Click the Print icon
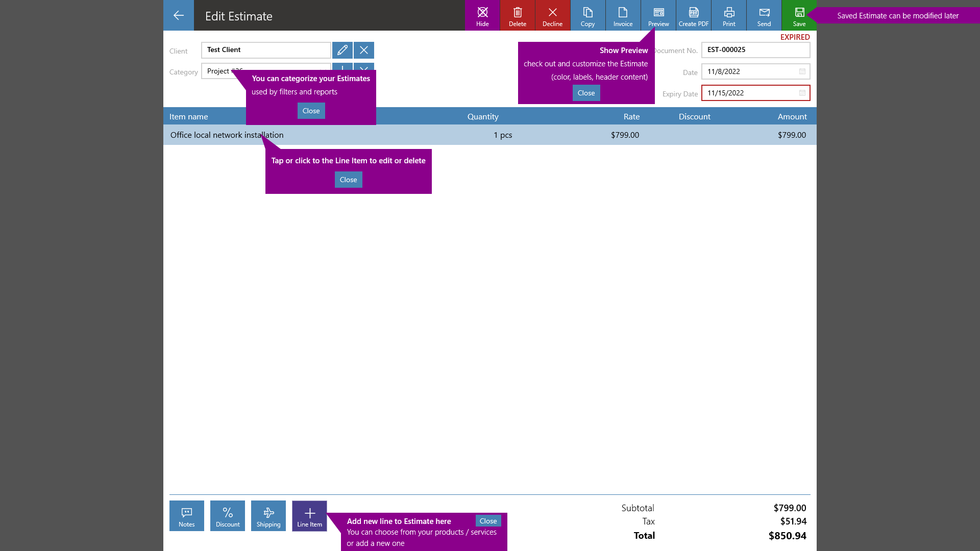This screenshot has height=551, width=980. (x=729, y=15)
